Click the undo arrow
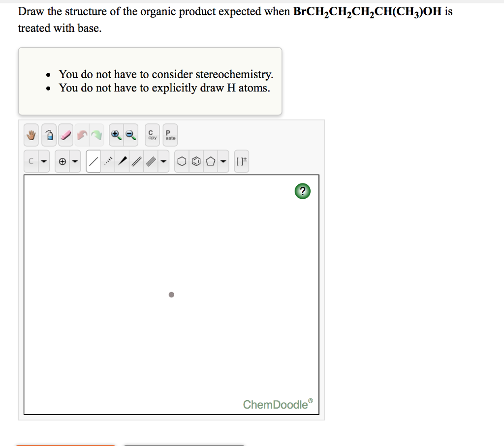 [82, 134]
